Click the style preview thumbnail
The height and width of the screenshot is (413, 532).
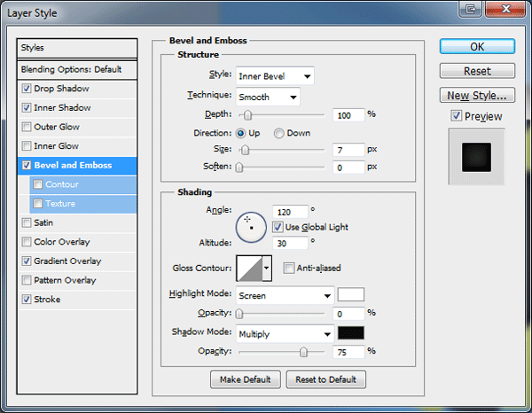(477, 157)
